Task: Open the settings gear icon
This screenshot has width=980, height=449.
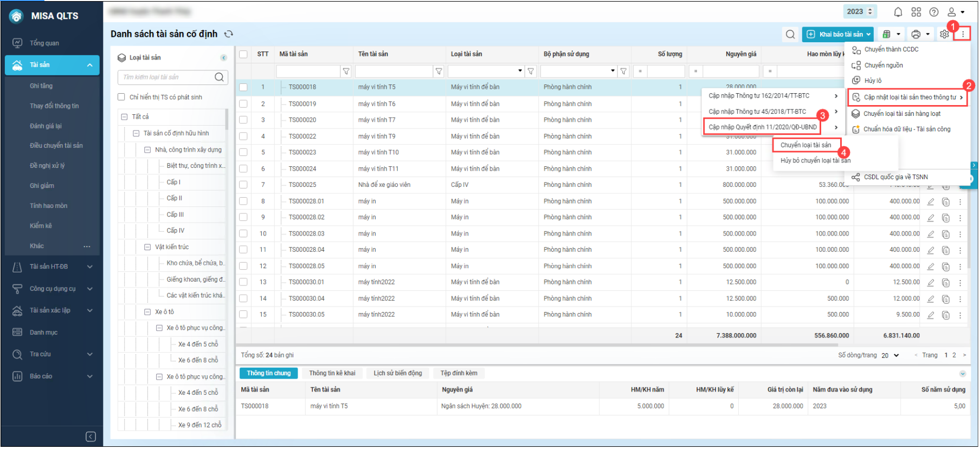Action: click(x=944, y=34)
